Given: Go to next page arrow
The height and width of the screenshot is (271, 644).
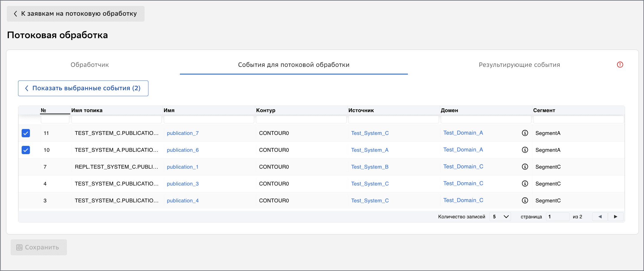Looking at the screenshot, I should coord(616,217).
